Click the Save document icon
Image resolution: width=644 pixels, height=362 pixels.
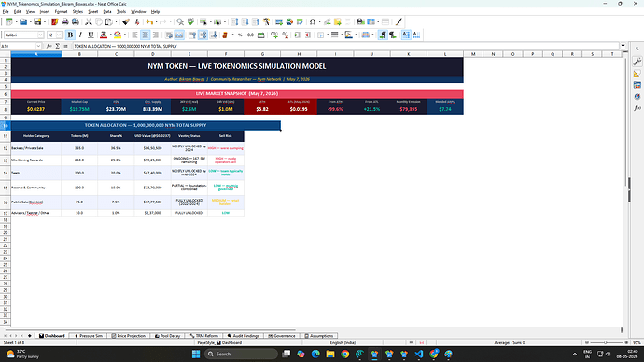(37, 21)
